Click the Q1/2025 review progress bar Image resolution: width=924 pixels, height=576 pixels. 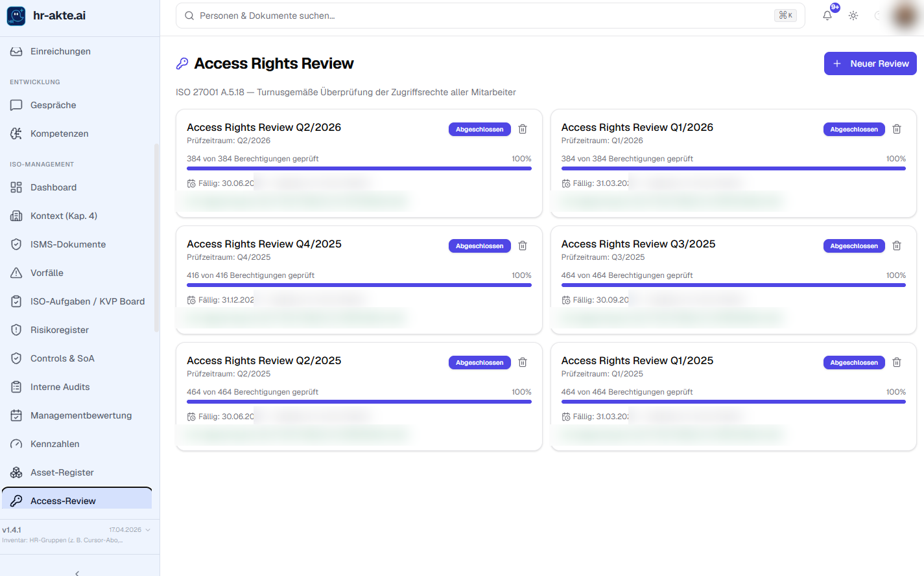(733, 402)
